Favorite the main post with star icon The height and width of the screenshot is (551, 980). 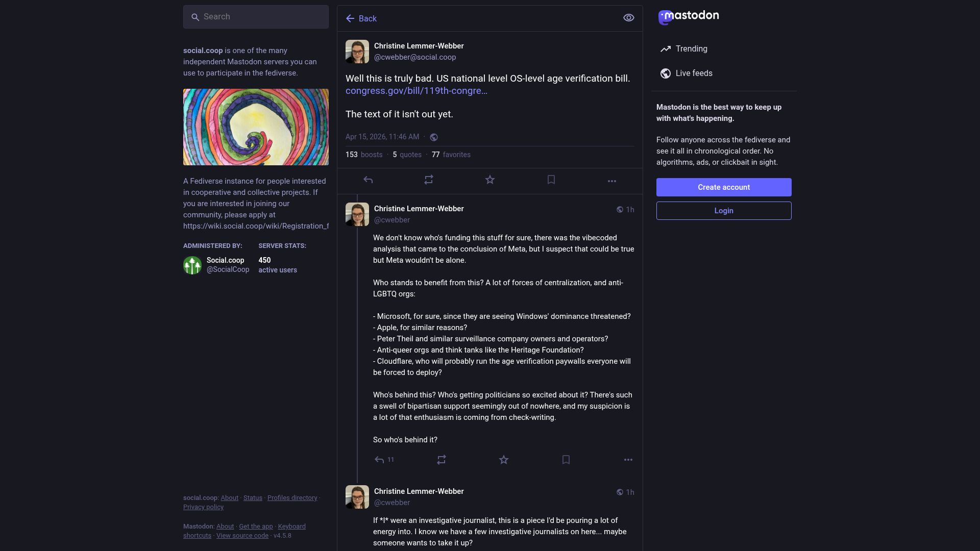click(490, 180)
